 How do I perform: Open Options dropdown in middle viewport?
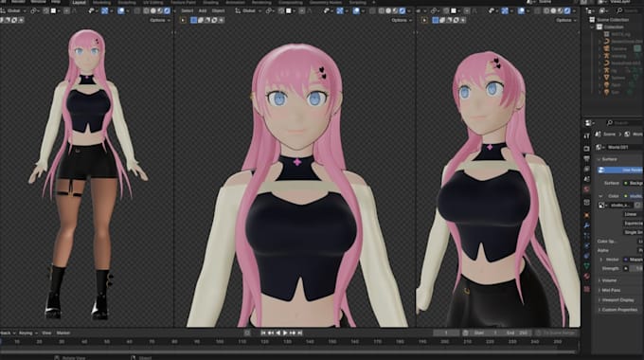tap(401, 20)
